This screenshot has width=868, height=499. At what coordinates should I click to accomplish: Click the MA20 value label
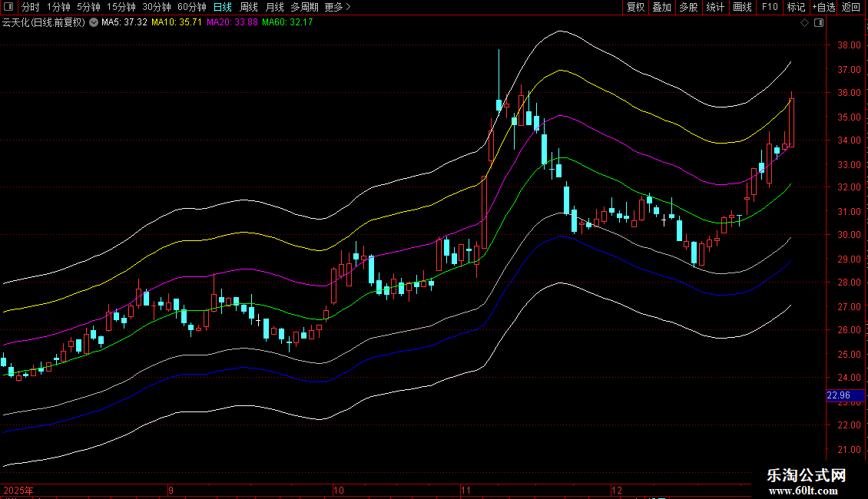(x=234, y=22)
